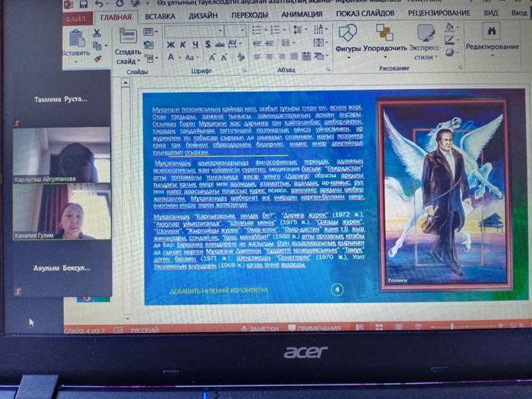Click the Cut scissors icon

tap(97, 33)
